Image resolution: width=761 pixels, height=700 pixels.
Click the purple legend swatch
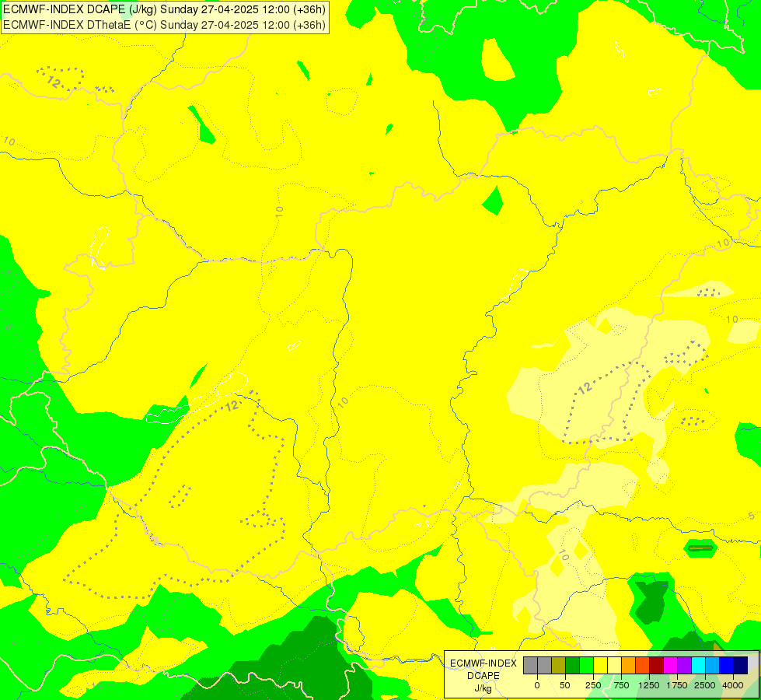684,665
